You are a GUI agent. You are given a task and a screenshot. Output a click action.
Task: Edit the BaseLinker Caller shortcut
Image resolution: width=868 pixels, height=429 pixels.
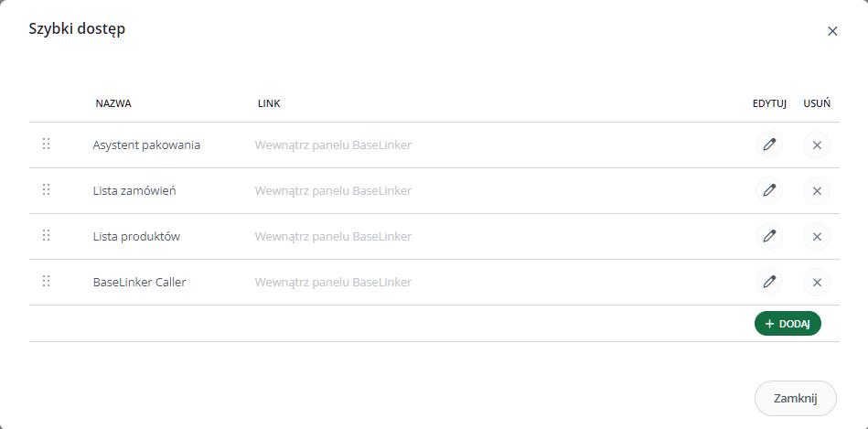click(769, 282)
